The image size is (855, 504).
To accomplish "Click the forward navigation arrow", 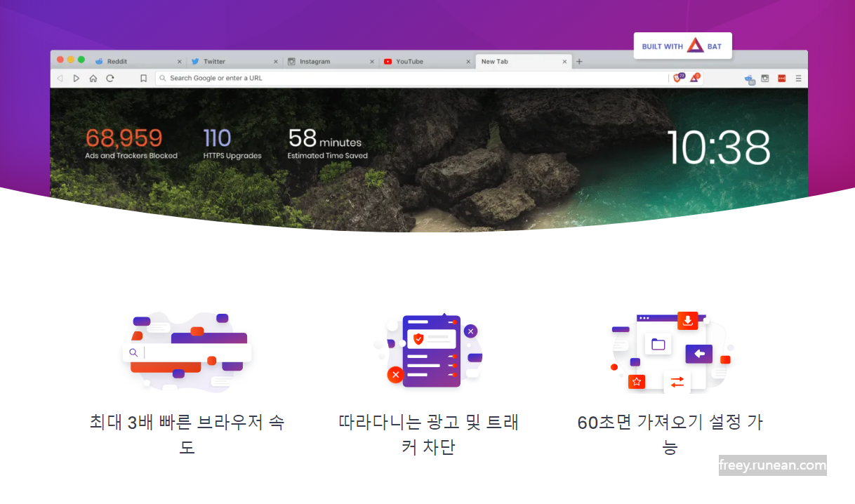I will pyautogui.click(x=77, y=78).
